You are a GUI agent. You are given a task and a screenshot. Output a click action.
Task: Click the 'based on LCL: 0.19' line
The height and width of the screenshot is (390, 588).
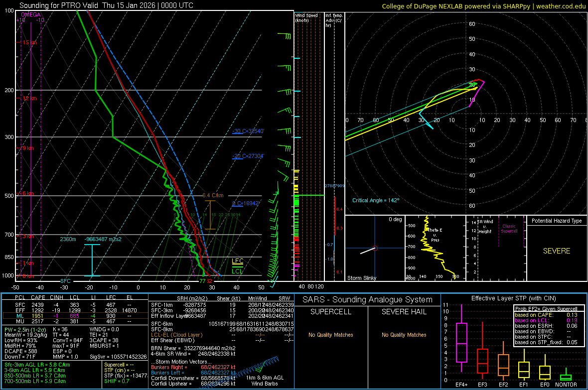pyautogui.click(x=546, y=320)
